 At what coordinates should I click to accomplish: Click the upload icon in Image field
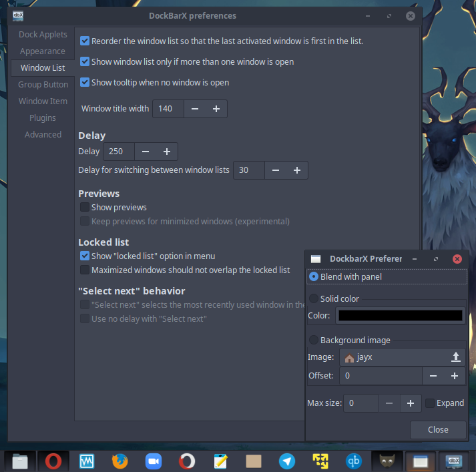456,357
